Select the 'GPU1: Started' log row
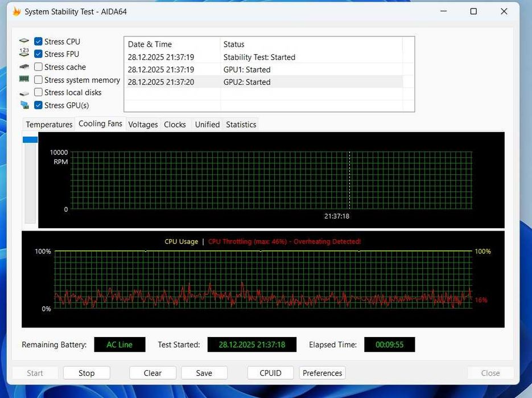Image resolution: width=532 pixels, height=398 pixels. click(x=265, y=69)
